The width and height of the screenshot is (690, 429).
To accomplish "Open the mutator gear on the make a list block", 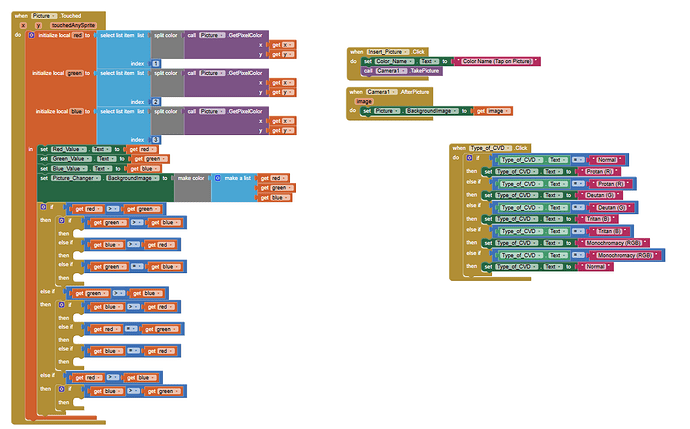I will (217, 178).
